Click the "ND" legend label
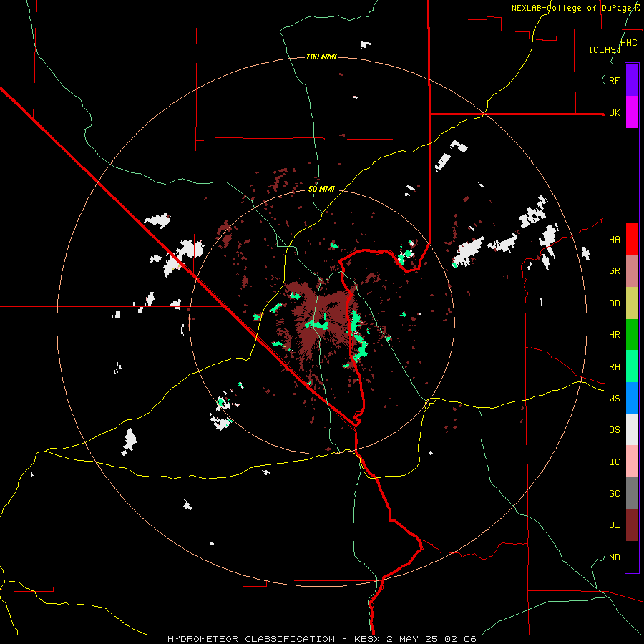 point(615,557)
